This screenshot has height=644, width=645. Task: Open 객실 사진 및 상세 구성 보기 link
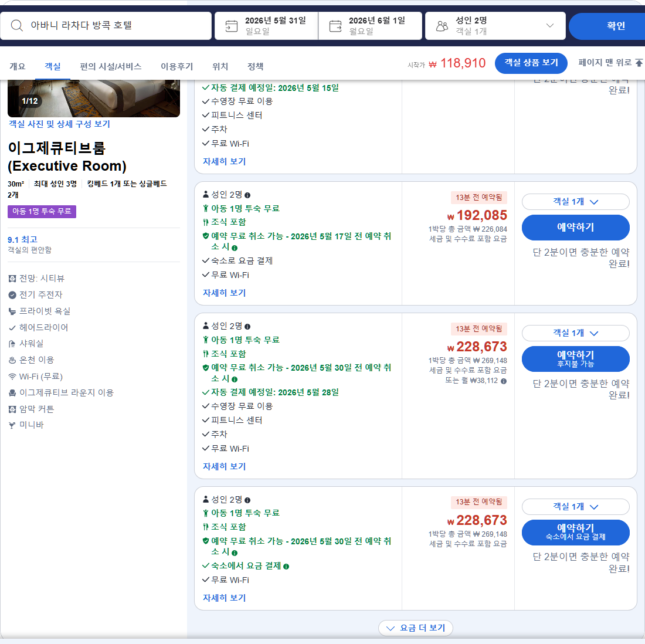59,124
